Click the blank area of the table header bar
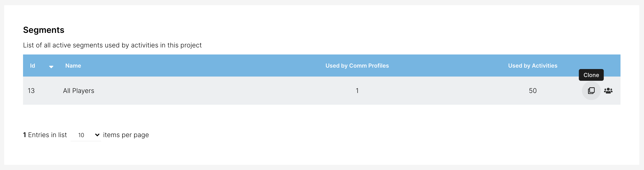Screen dimensions: 644x170 200,66
